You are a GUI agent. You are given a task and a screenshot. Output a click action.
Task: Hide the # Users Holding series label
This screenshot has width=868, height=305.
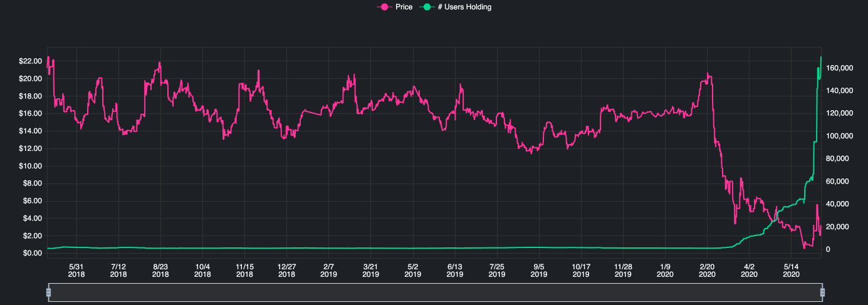pyautogui.click(x=464, y=7)
